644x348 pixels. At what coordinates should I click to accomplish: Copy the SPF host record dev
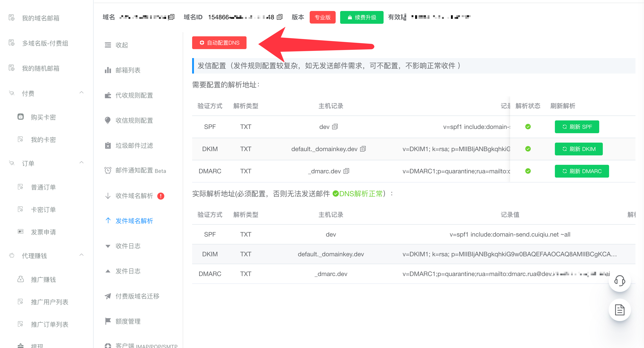335,127
